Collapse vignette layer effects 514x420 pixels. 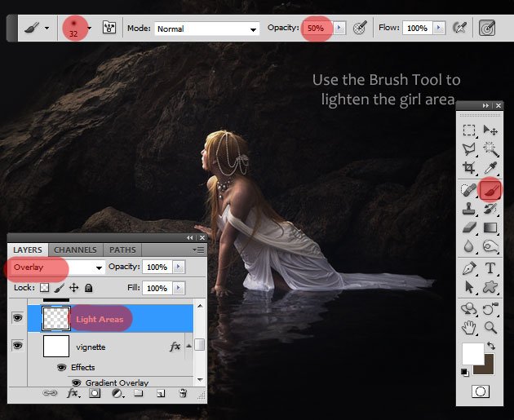pyautogui.click(x=188, y=346)
